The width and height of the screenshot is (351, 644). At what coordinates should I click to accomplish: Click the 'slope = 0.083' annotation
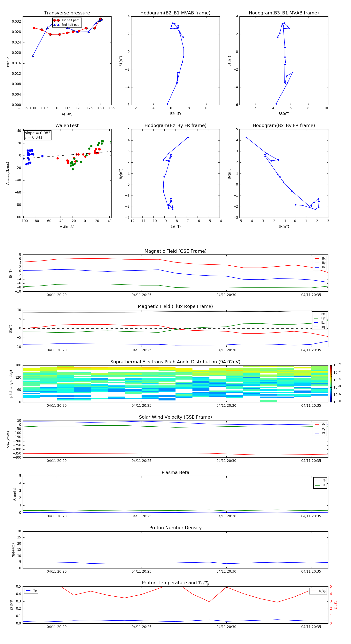tap(37, 133)
